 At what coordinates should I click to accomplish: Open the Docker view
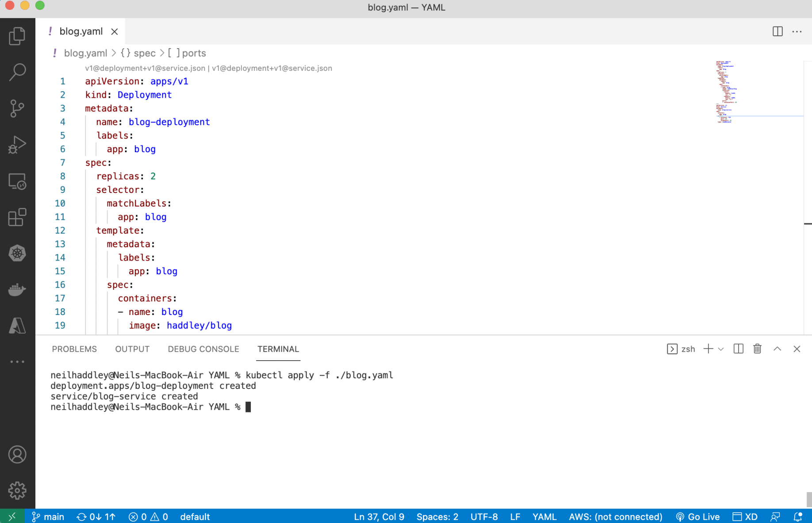click(17, 290)
